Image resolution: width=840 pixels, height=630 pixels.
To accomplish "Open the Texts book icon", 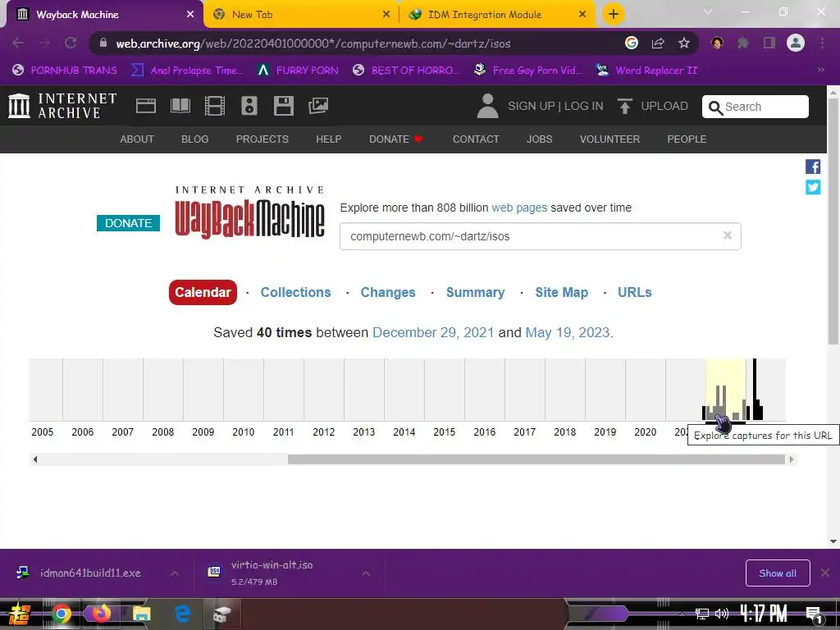I will coord(180,106).
